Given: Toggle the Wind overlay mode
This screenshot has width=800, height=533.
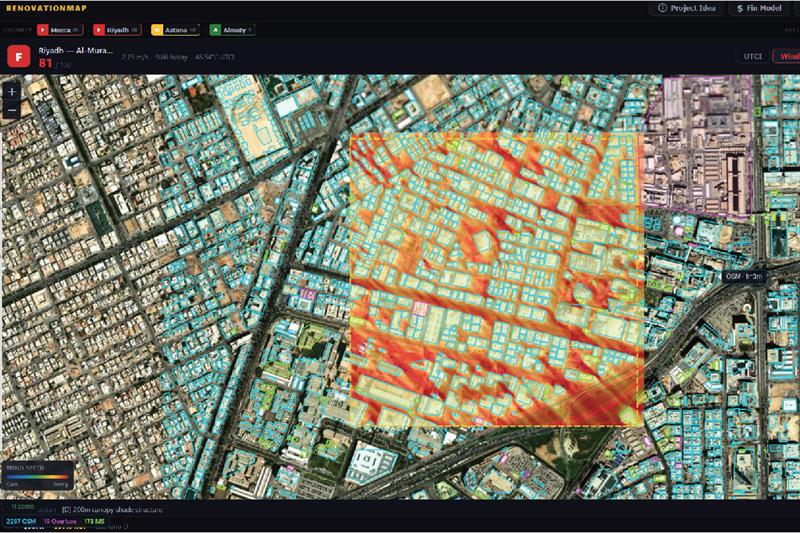Looking at the screenshot, I should [x=788, y=56].
